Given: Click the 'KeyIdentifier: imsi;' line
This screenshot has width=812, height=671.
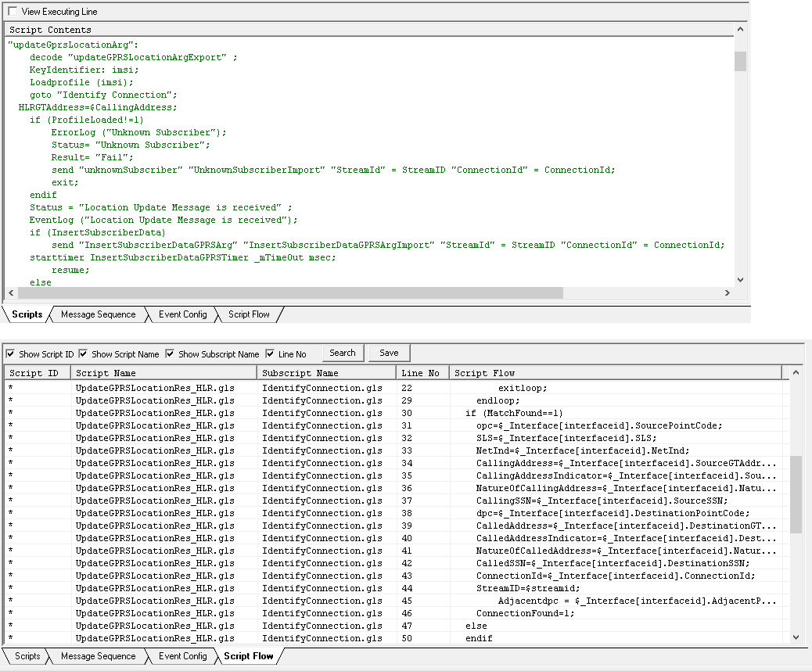Looking at the screenshot, I should point(84,70).
